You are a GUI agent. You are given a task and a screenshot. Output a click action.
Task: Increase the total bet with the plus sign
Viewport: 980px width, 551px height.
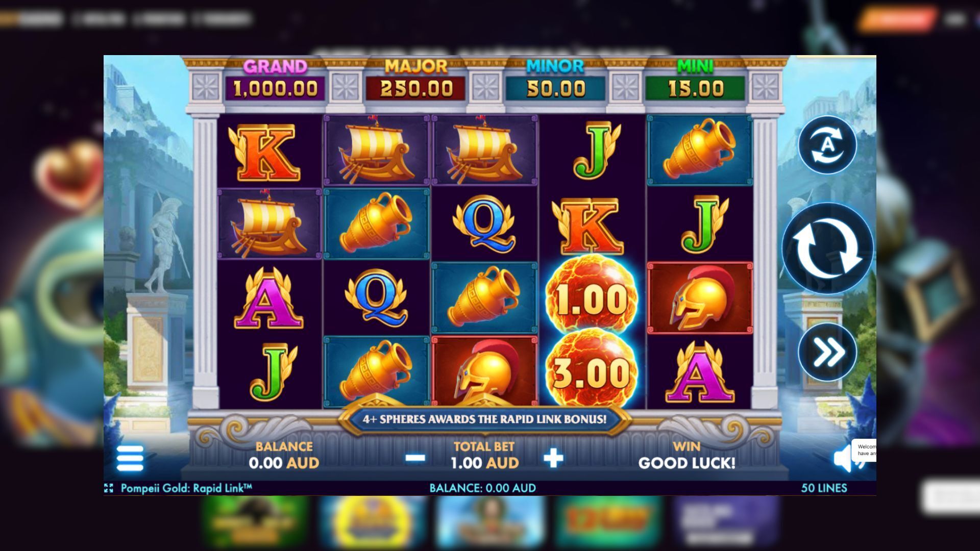[553, 458]
